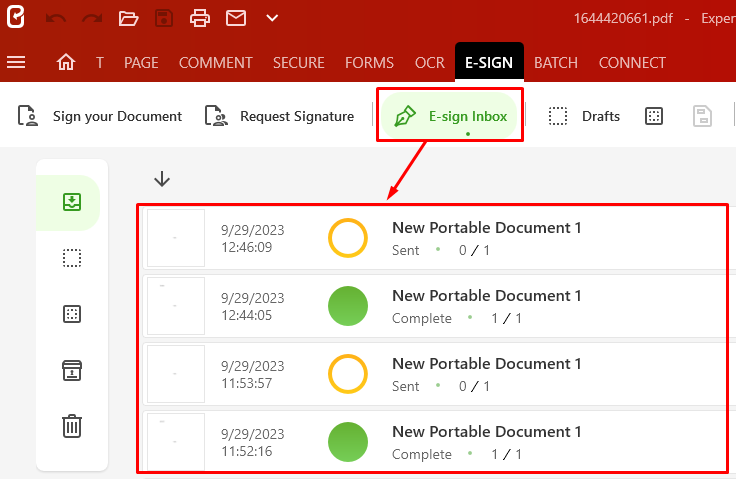Click the templates grid icon in toolbar
The height and width of the screenshot is (479, 736).
click(x=654, y=116)
